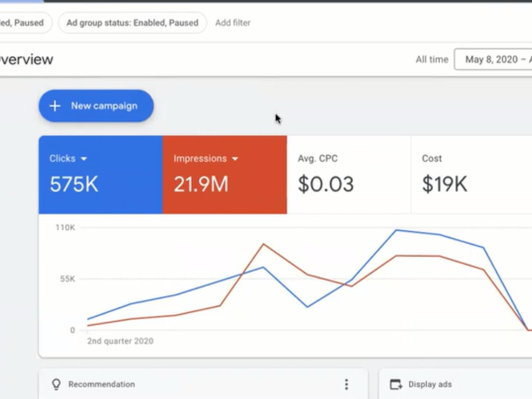The height and width of the screenshot is (399, 532).
Task: Click the blue chart line peak
Action: click(x=395, y=230)
